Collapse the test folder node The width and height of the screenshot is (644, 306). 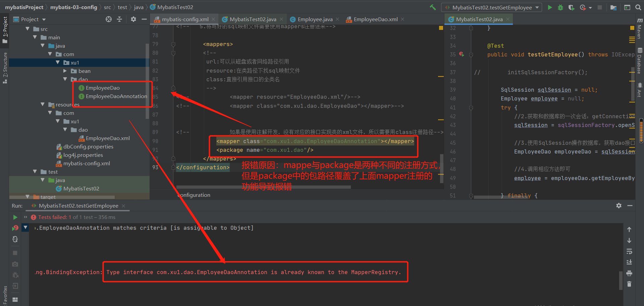[x=35, y=172]
